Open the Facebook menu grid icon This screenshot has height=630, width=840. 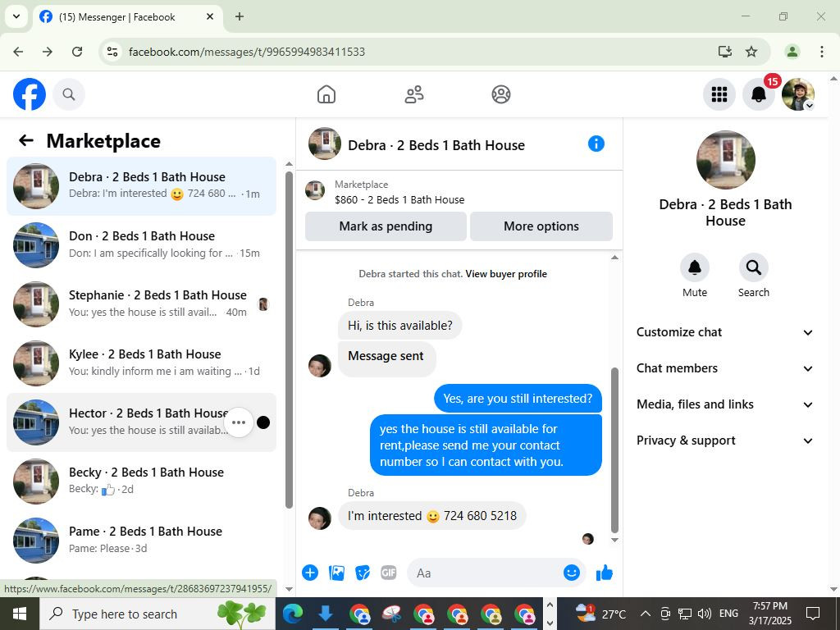click(x=719, y=94)
